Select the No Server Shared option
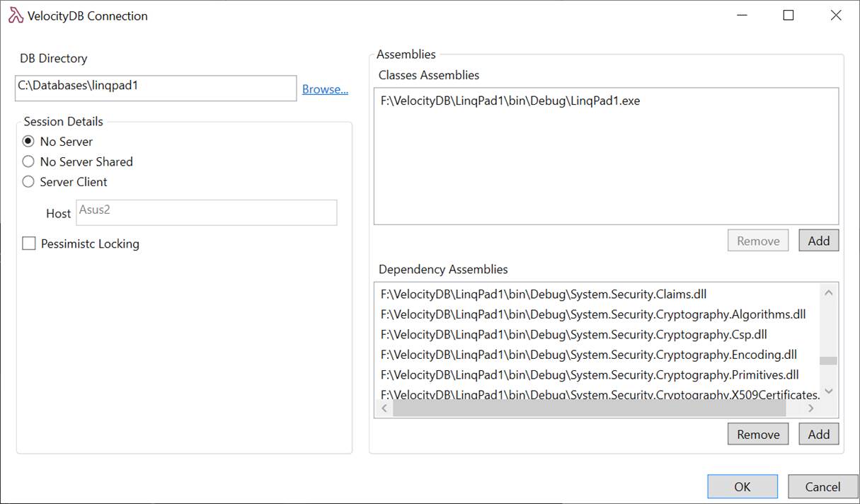Image resolution: width=860 pixels, height=504 pixels. click(x=28, y=161)
